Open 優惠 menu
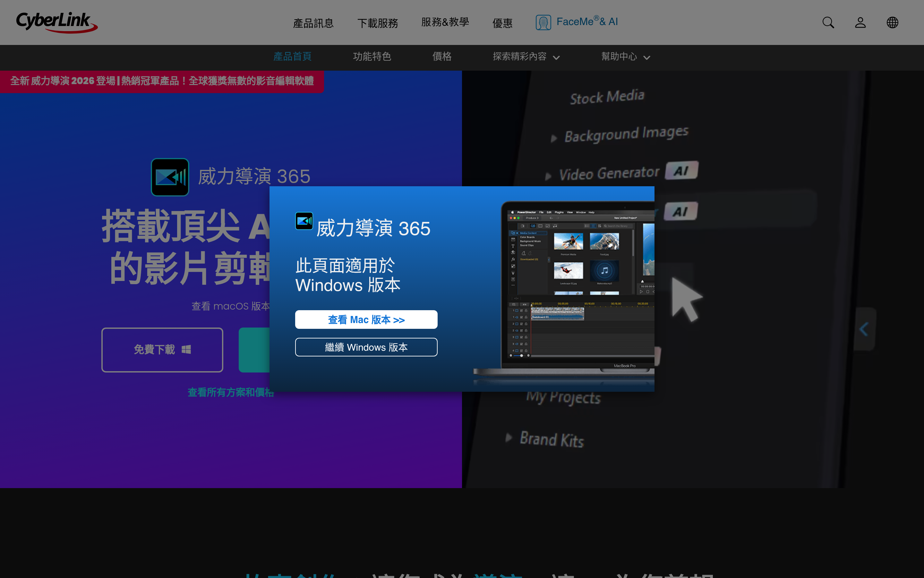924x578 pixels. click(x=502, y=23)
